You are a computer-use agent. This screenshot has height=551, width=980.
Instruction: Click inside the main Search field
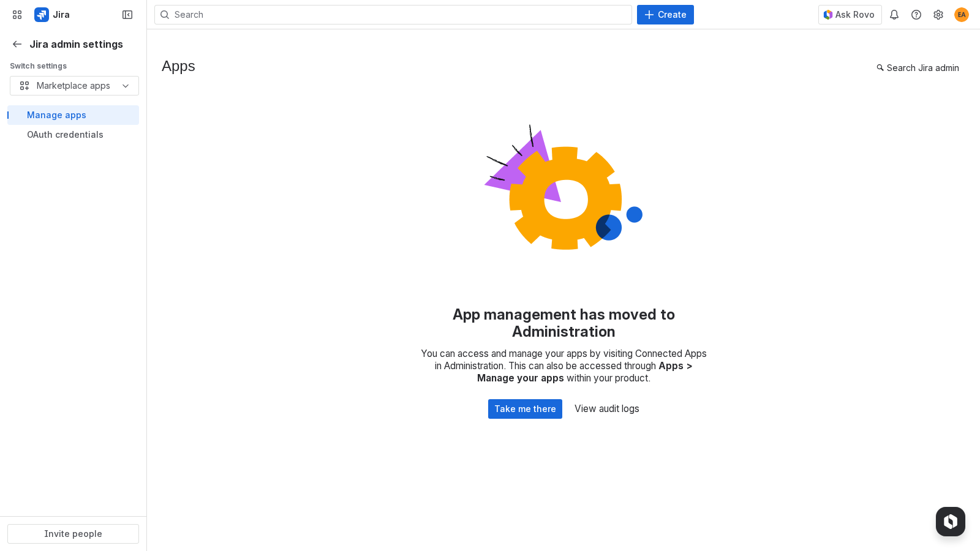coord(393,15)
